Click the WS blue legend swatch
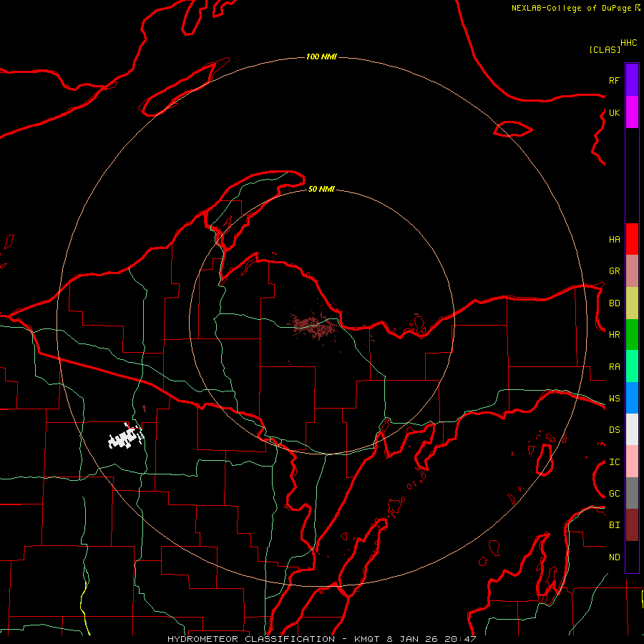644x644 pixels. (x=632, y=398)
